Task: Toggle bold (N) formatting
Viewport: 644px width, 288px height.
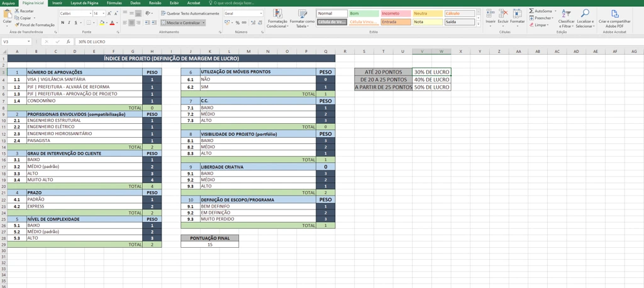Action: 62,23
